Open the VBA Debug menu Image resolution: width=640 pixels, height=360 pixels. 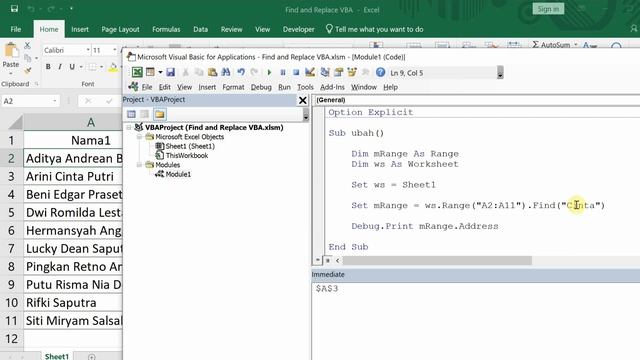coord(261,87)
